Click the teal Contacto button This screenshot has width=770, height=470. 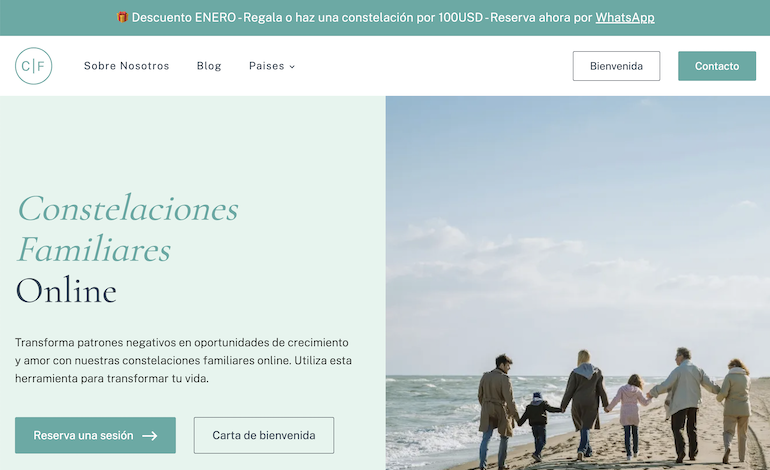[x=716, y=66]
